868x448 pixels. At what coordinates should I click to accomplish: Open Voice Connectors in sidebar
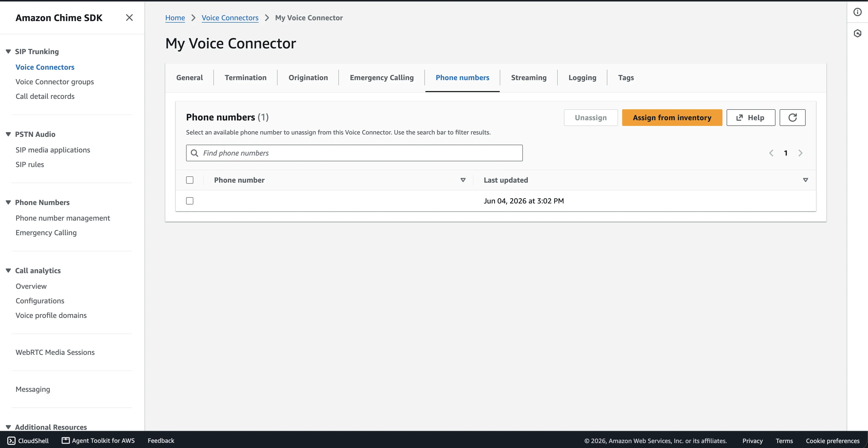pyautogui.click(x=45, y=67)
